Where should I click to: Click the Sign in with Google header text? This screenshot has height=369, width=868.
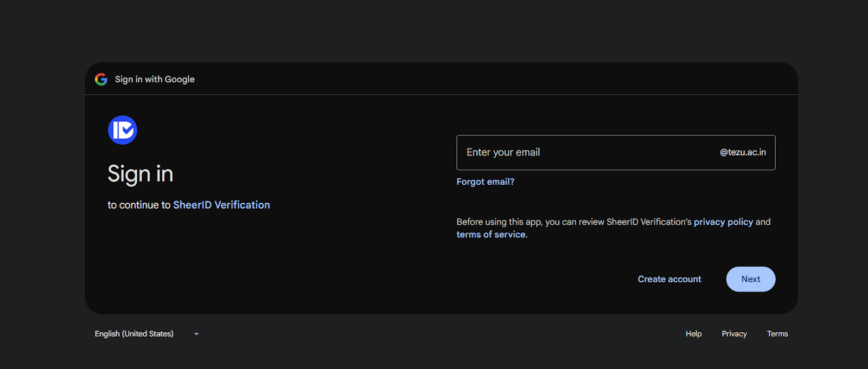coord(155,79)
